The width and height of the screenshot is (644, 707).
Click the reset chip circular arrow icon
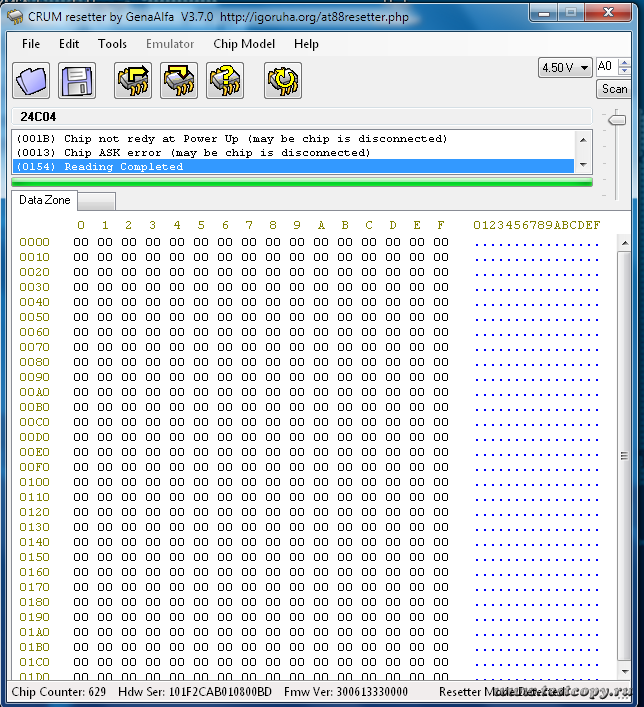[283, 80]
